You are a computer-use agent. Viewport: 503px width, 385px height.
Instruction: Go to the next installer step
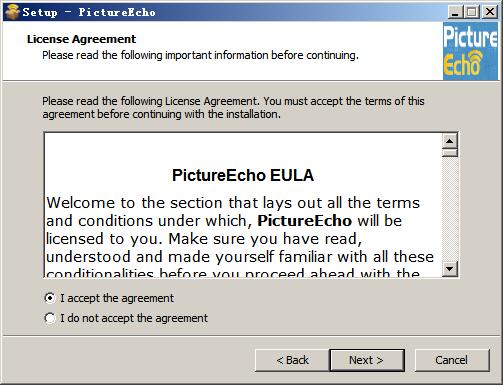pos(367,360)
